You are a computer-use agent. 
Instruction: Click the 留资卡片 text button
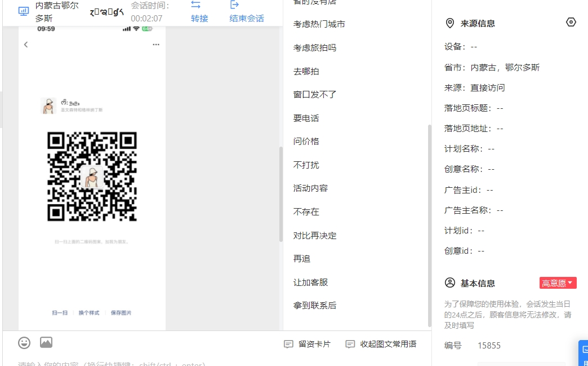[315, 344]
